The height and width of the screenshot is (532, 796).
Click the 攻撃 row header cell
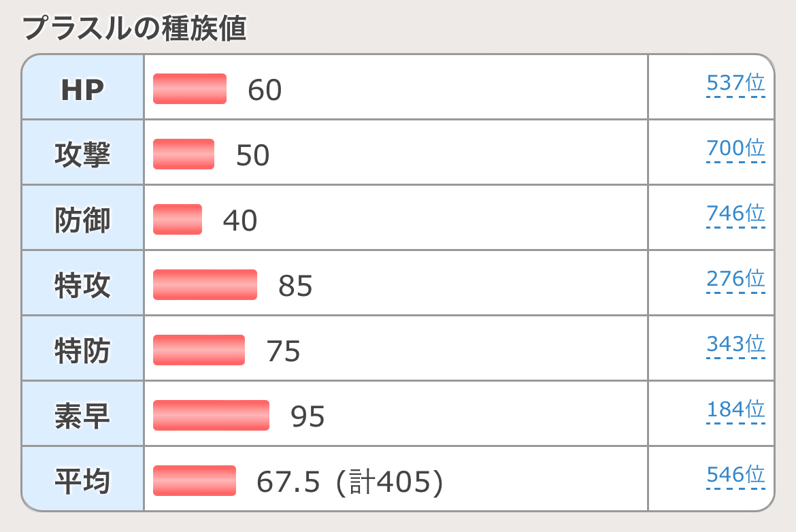tap(83, 152)
